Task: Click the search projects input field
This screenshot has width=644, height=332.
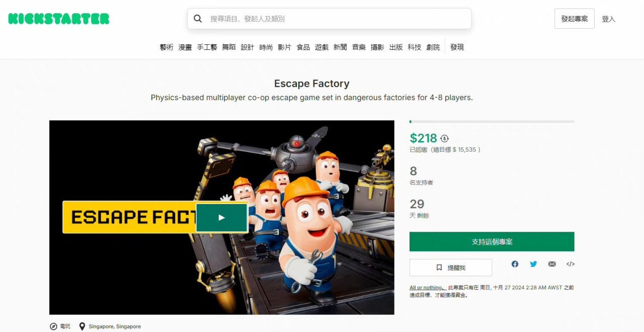Action: [x=329, y=19]
